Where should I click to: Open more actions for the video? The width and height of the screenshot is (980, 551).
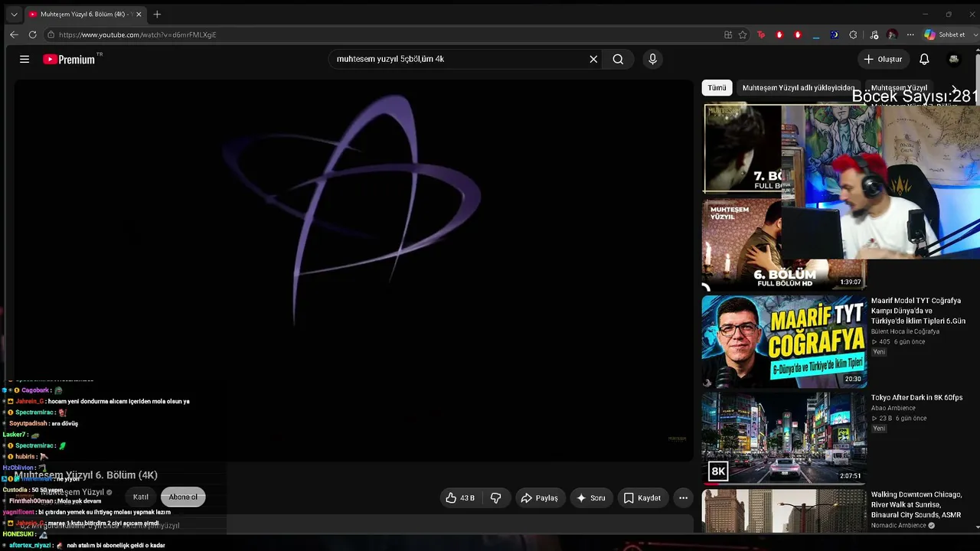(683, 498)
